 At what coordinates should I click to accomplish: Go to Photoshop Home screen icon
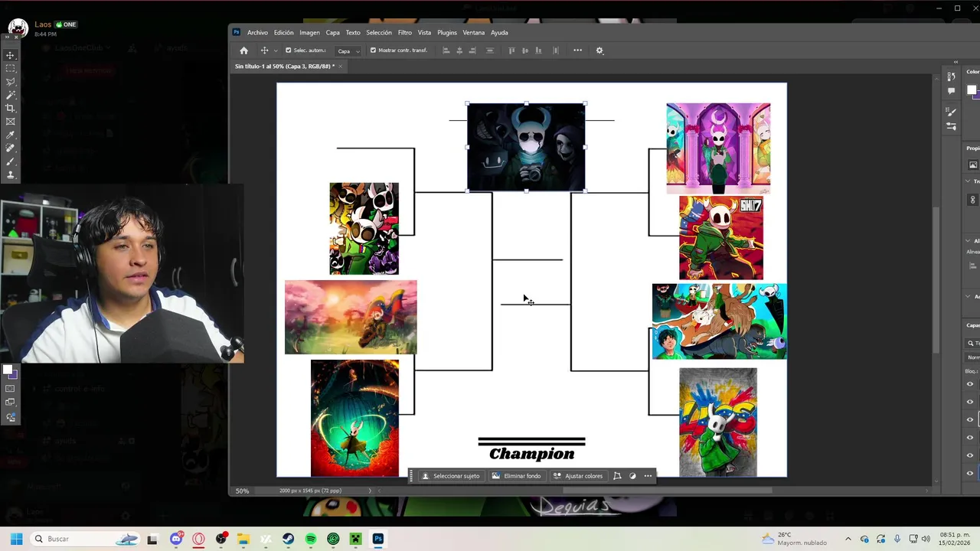coord(243,51)
